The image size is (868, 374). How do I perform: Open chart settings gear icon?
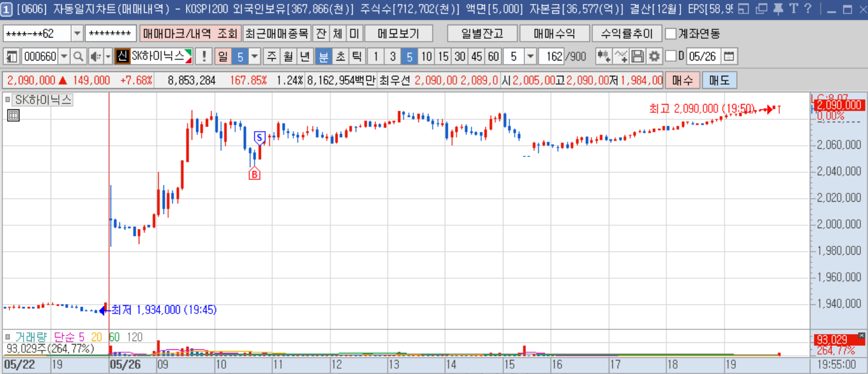[x=654, y=56]
